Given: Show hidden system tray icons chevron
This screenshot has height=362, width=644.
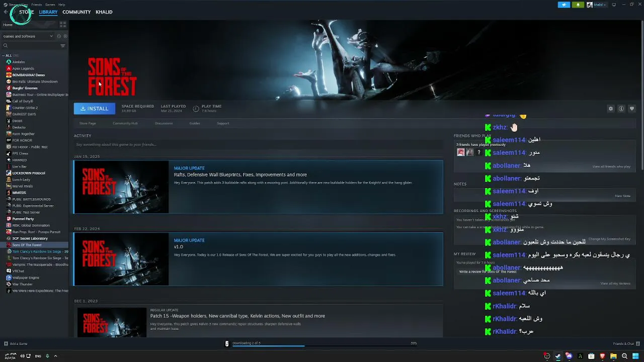Looking at the screenshot, I should pos(55,356).
